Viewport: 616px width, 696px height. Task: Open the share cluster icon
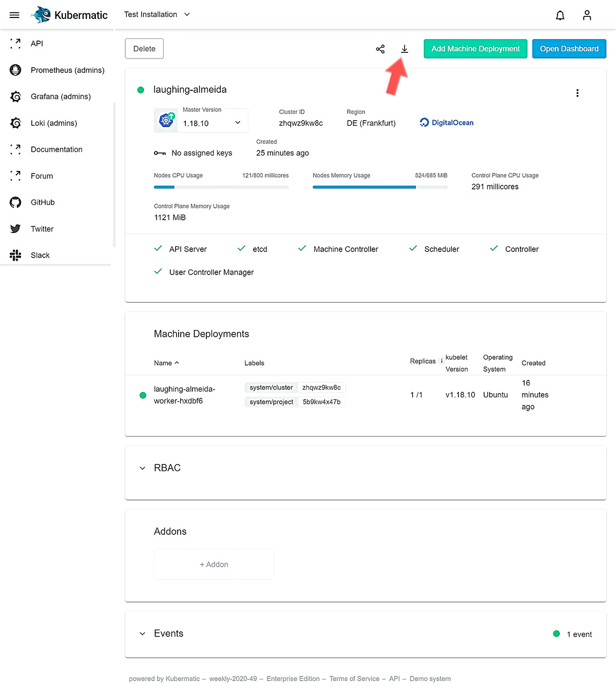380,49
